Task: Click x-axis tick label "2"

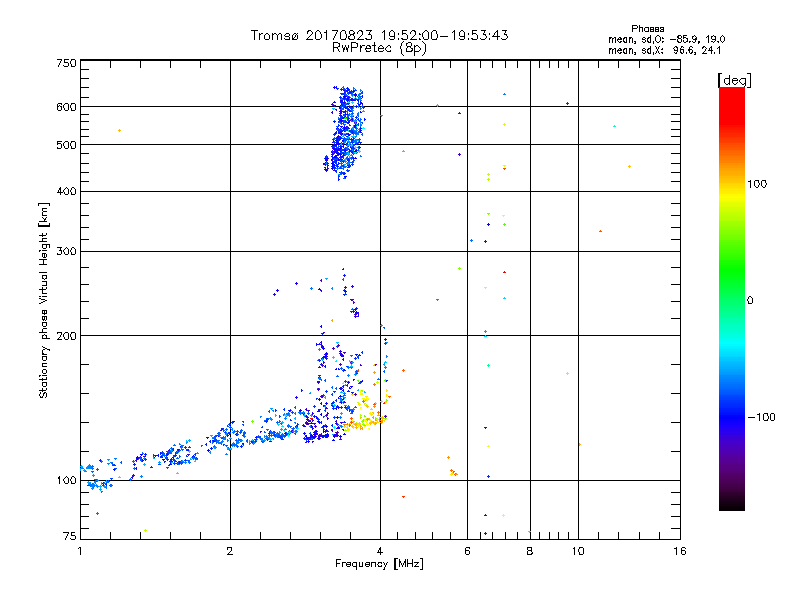Action: click(230, 551)
